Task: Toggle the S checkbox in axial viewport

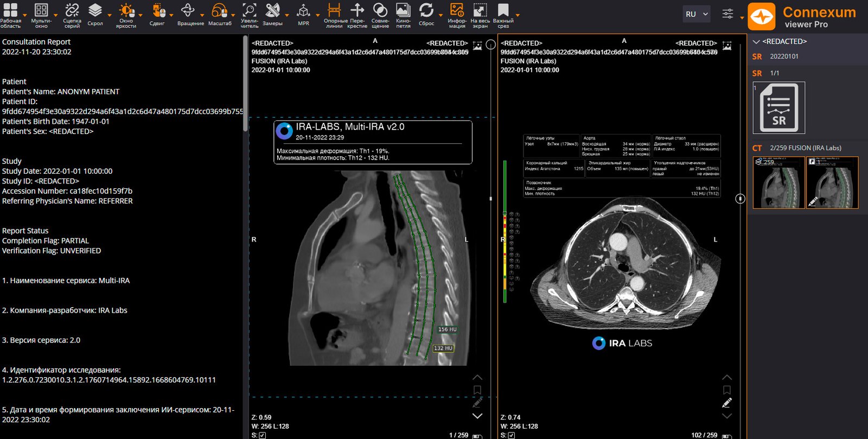Action: tap(512, 435)
